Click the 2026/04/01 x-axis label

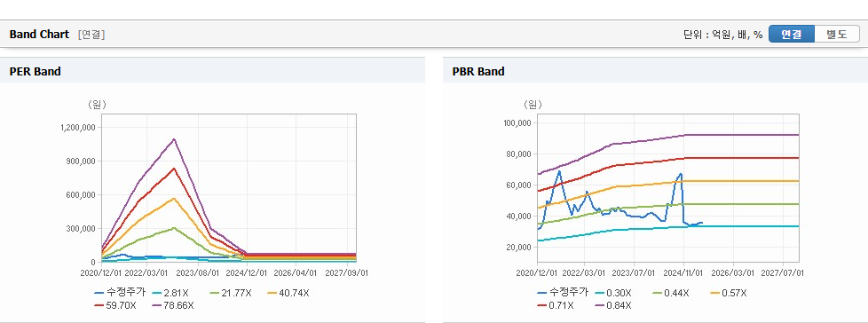point(296,273)
